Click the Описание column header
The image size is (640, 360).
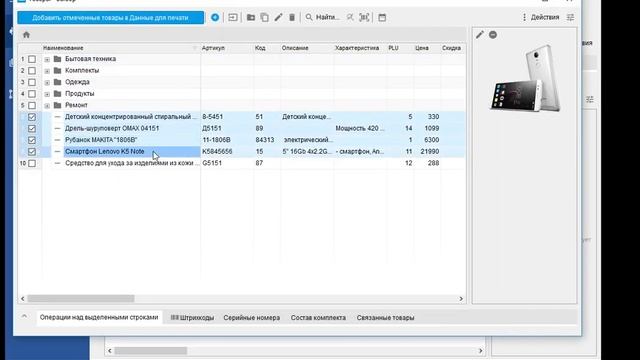(x=295, y=48)
